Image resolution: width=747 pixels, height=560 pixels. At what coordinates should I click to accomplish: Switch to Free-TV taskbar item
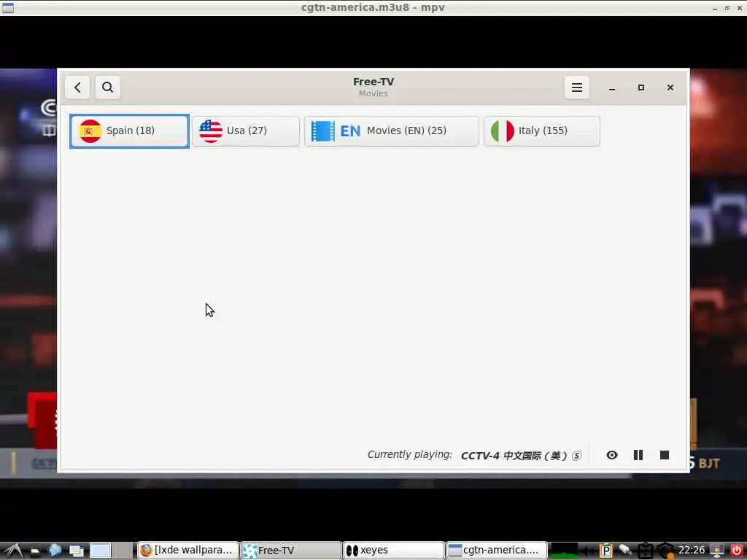290,551
